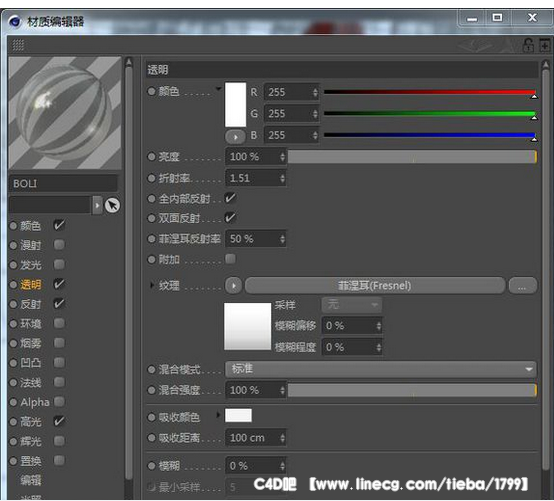Screen dimensions: 554x501
Task: Disable the 反射 channel checkbox
Action: tap(59, 303)
